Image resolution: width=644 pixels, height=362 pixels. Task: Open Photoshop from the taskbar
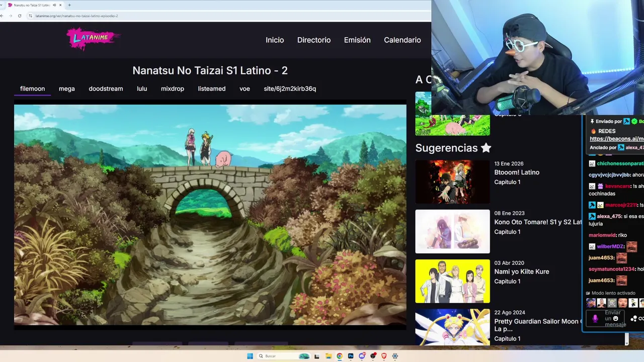pos(351,356)
